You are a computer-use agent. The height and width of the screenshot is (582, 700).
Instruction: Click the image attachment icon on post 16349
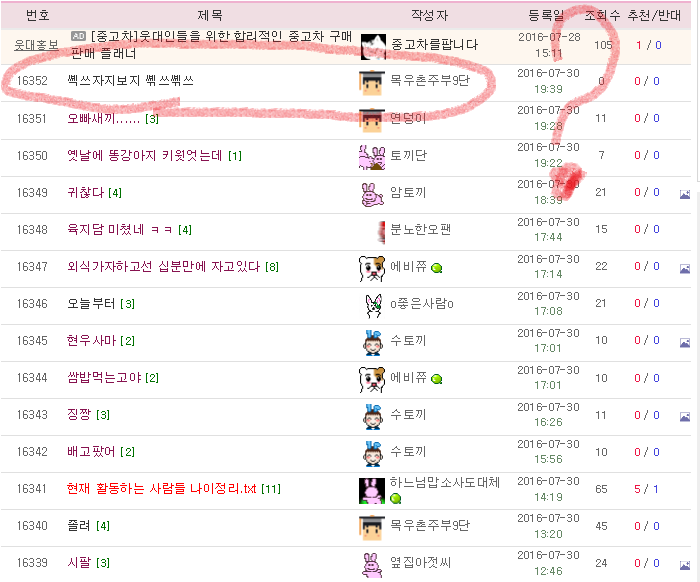(x=685, y=194)
